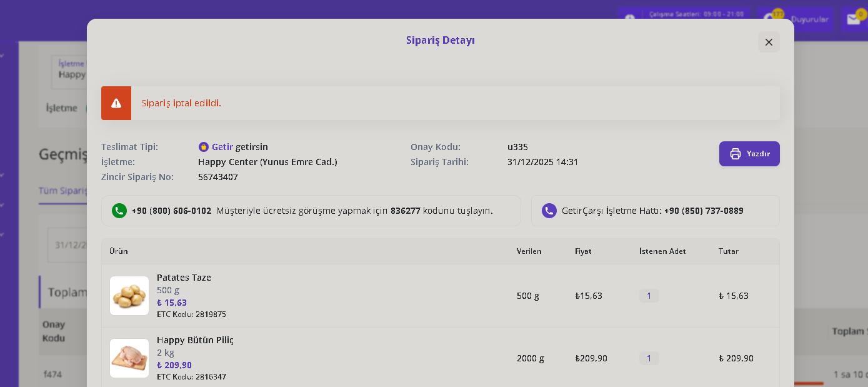Click the Happy Bütün Piliç product name
868x387 pixels.
point(195,340)
